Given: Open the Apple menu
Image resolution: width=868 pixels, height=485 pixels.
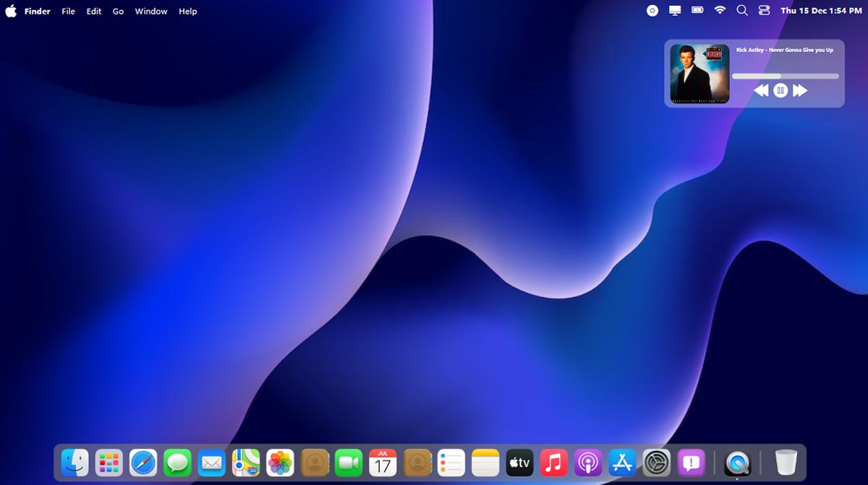Looking at the screenshot, I should tap(11, 11).
